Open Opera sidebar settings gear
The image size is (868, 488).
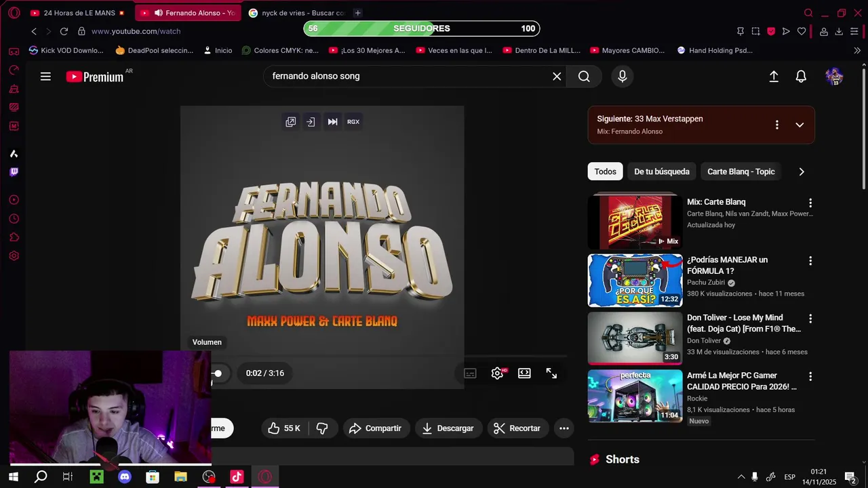(x=14, y=256)
